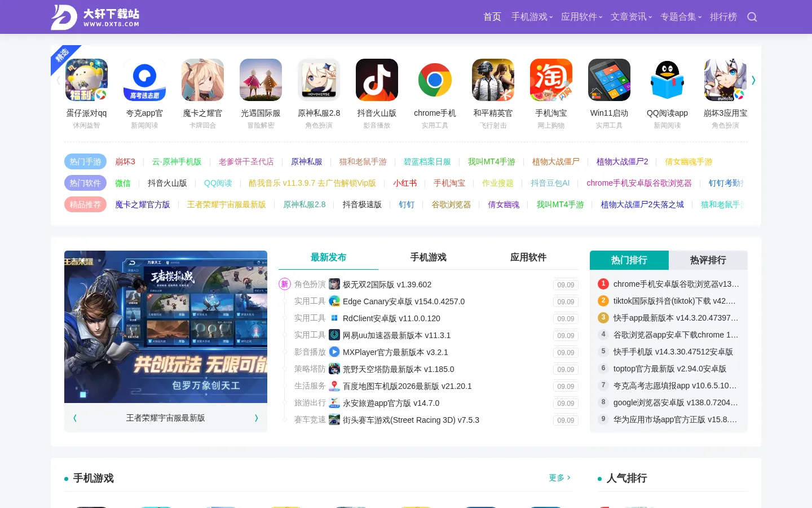
Task: Open the banner caption 王者荣耀宇宙服最新版
Action: tap(165, 418)
